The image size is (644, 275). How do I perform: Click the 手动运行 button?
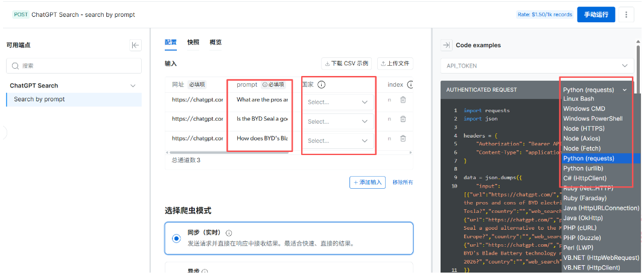596,15
